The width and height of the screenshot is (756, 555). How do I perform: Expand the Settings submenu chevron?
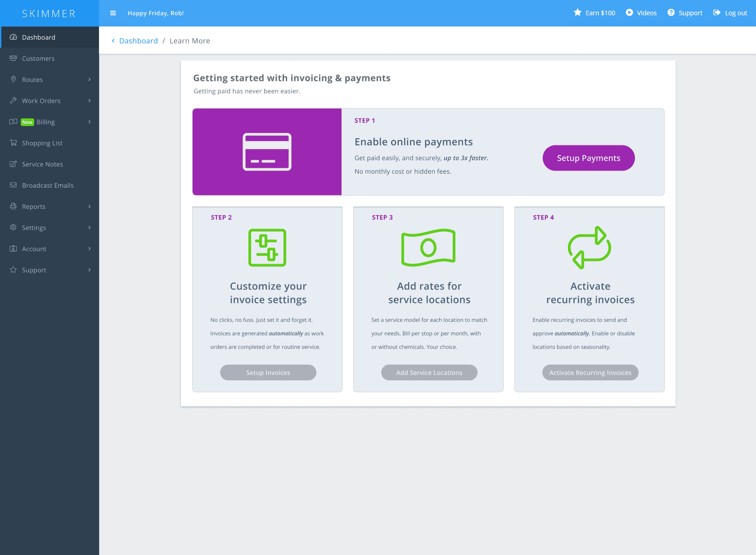pyautogui.click(x=90, y=228)
